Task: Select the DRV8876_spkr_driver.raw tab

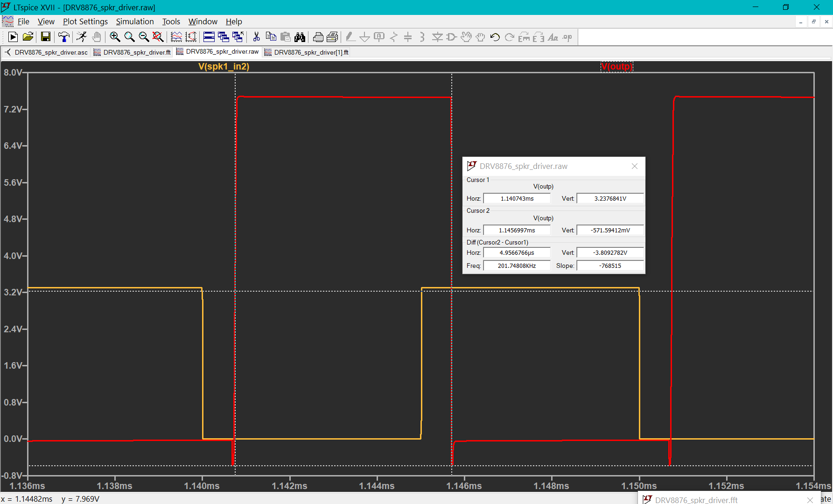Action: tap(217, 52)
